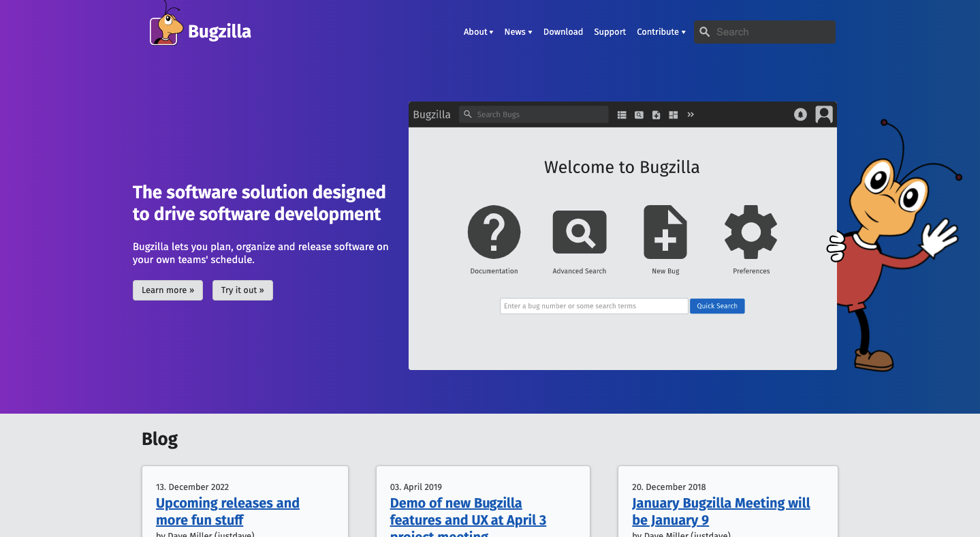Open the user avatar icon
This screenshot has height=537, width=980.
tap(824, 114)
